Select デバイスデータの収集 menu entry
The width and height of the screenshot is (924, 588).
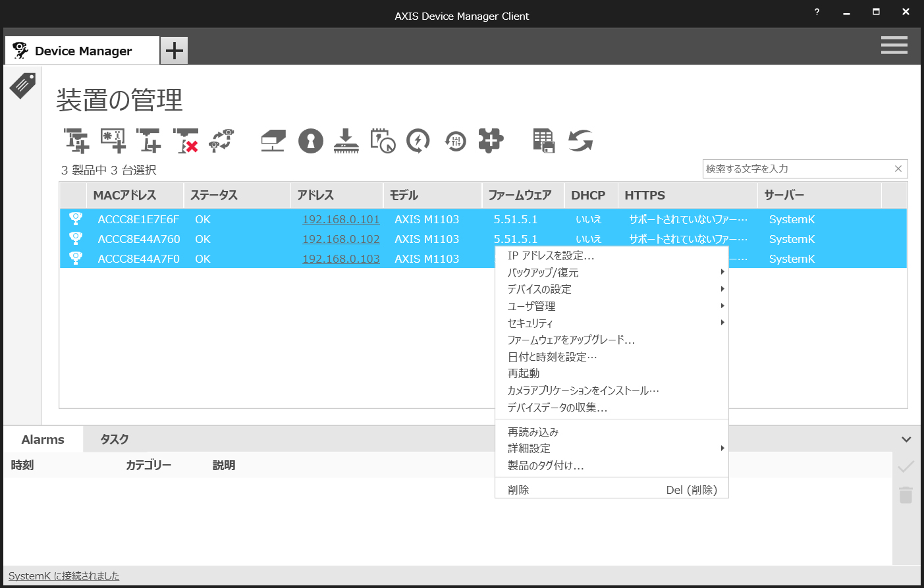[612, 408]
